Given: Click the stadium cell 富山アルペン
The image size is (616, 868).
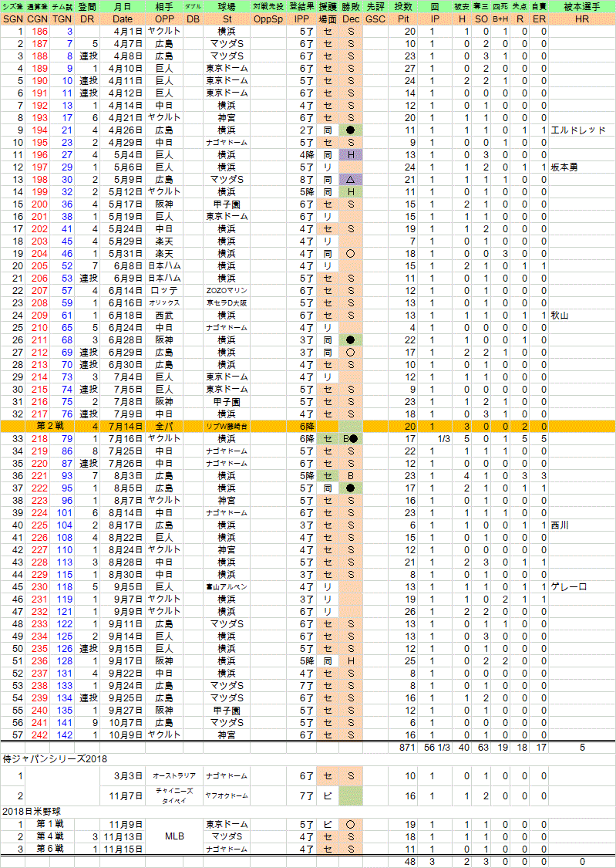Looking at the screenshot, I should point(227,587).
